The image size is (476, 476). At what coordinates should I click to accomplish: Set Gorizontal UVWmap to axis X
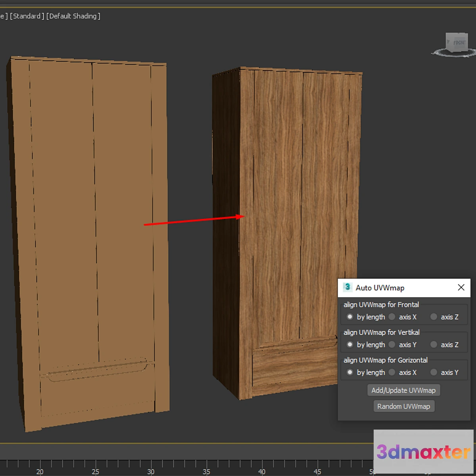[x=392, y=372]
